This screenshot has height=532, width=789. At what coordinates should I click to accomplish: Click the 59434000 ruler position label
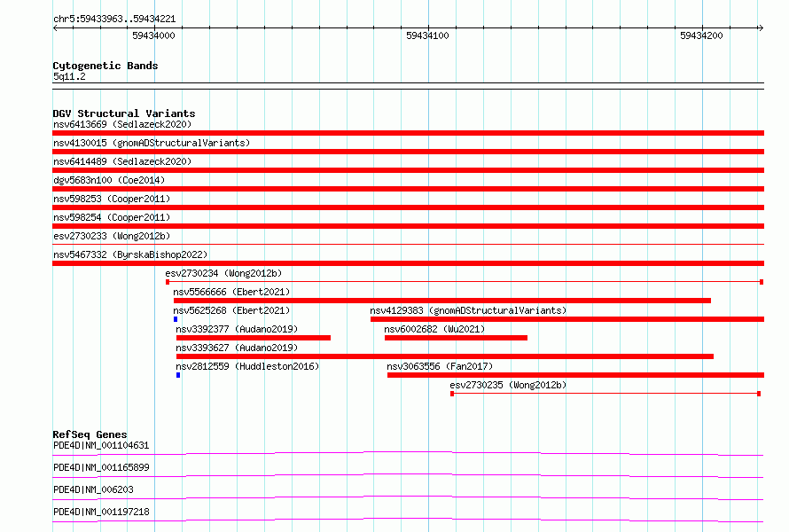[153, 35]
